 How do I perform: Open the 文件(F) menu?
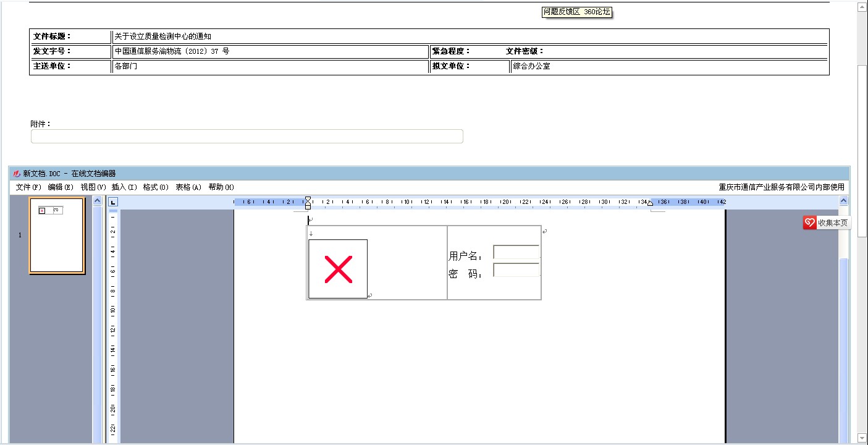tap(28, 187)
